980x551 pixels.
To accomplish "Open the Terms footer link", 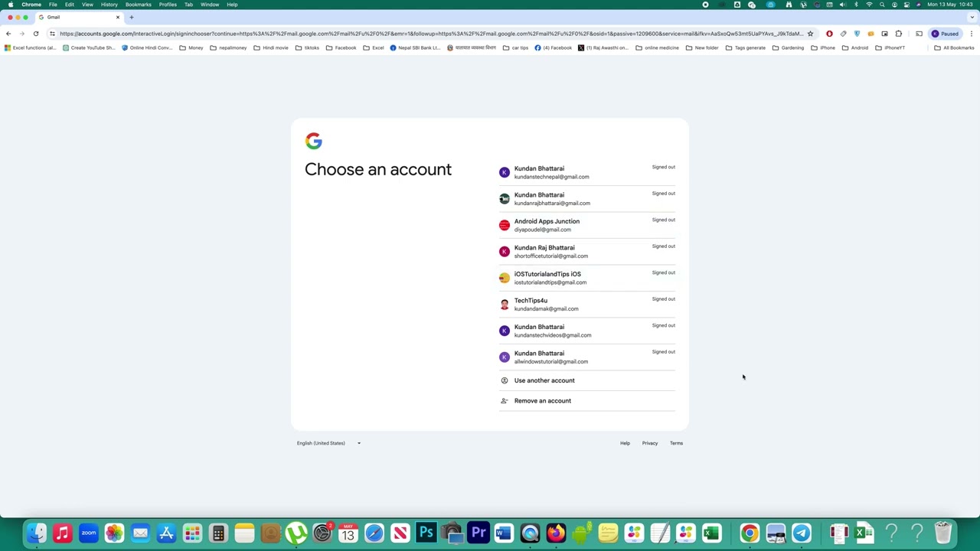I will coord(676,443).
